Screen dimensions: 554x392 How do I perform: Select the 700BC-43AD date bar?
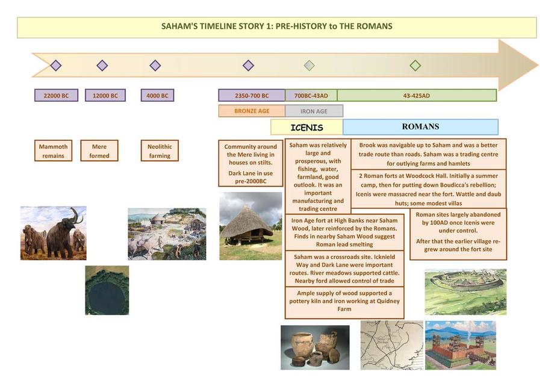click(311, 95)
